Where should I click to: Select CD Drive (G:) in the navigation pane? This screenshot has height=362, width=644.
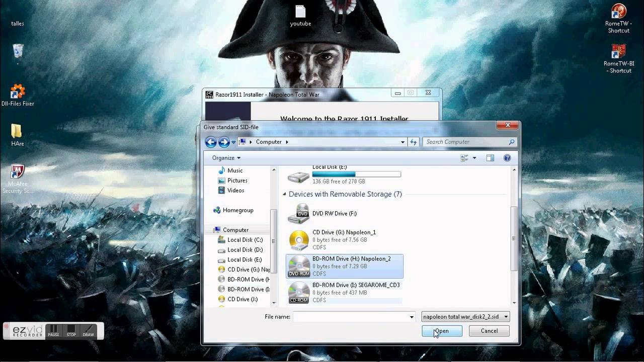pos(244,269)
